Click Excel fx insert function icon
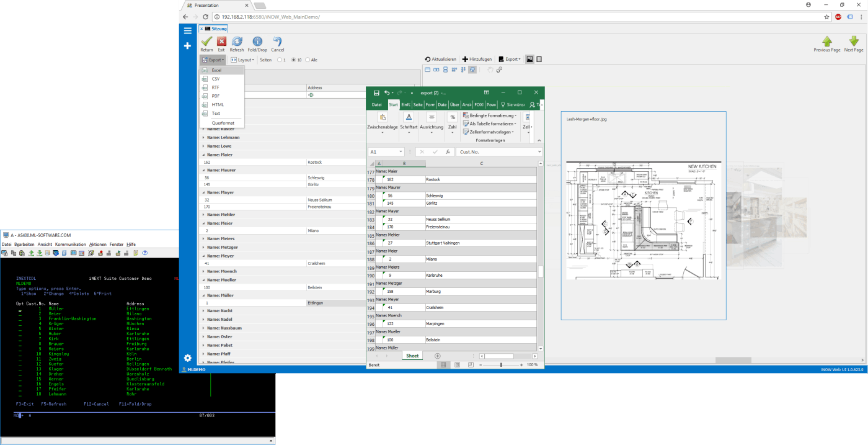 448,151
